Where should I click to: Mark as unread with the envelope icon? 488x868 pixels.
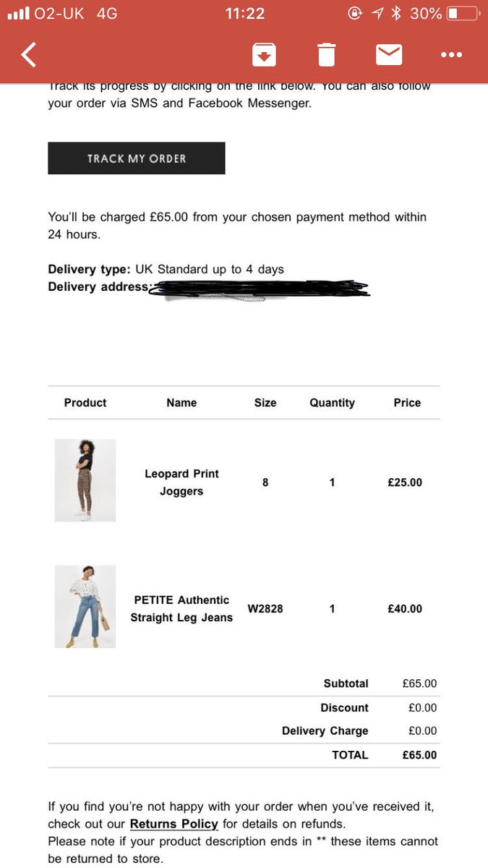click(389, 55)
